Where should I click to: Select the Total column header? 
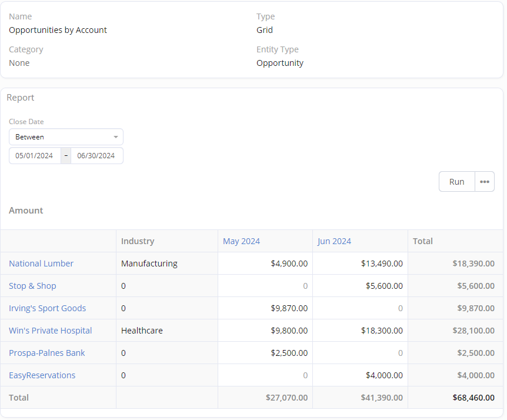tap(422, 241)
